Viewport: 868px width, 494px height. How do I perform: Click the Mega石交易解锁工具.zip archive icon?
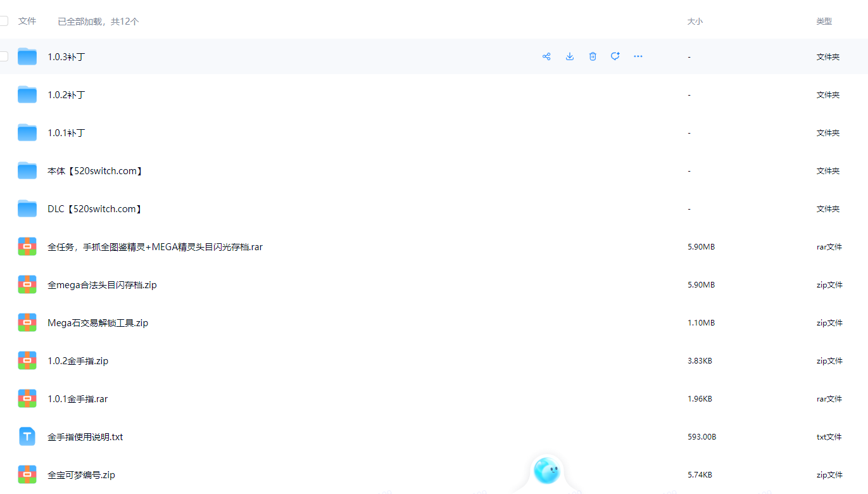click(x=27, y=323)
